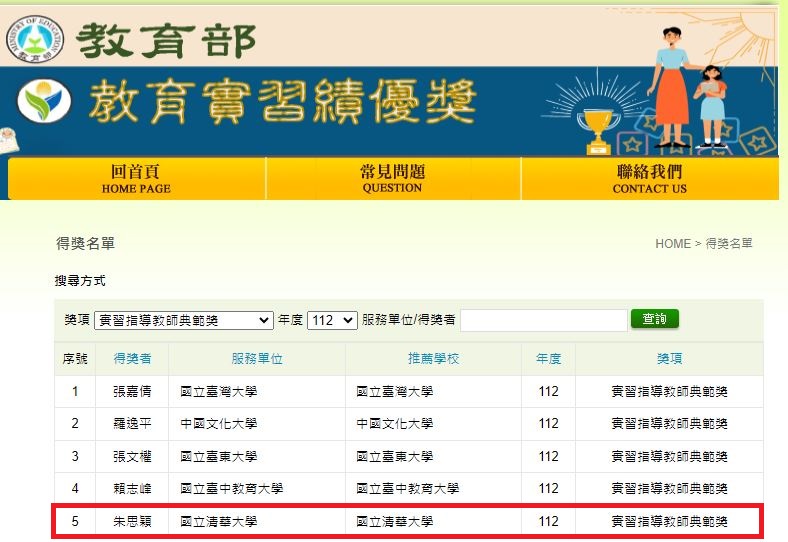The height and width of the screenshot is (542, 788).
Task: Click serial number 5 cell
Action: click(75, 521)
